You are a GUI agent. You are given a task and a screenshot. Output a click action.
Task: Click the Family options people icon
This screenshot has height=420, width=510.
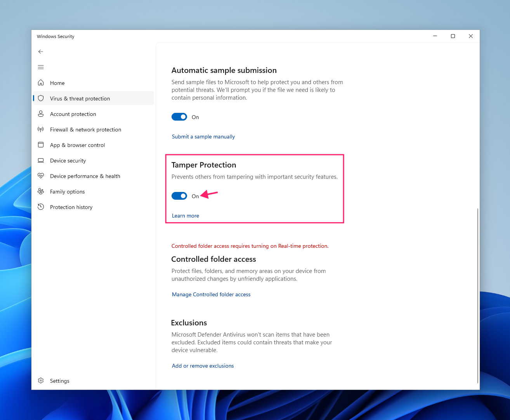click(41, 191)
